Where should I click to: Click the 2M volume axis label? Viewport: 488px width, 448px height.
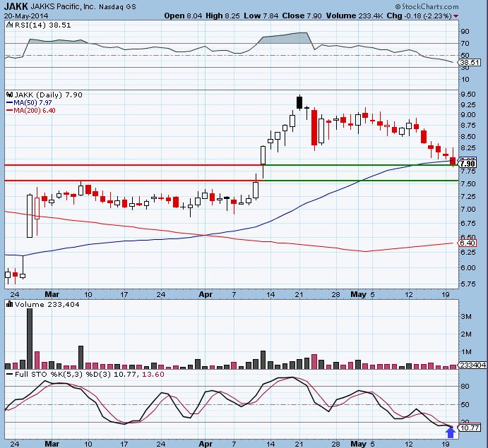click(466, 334)
